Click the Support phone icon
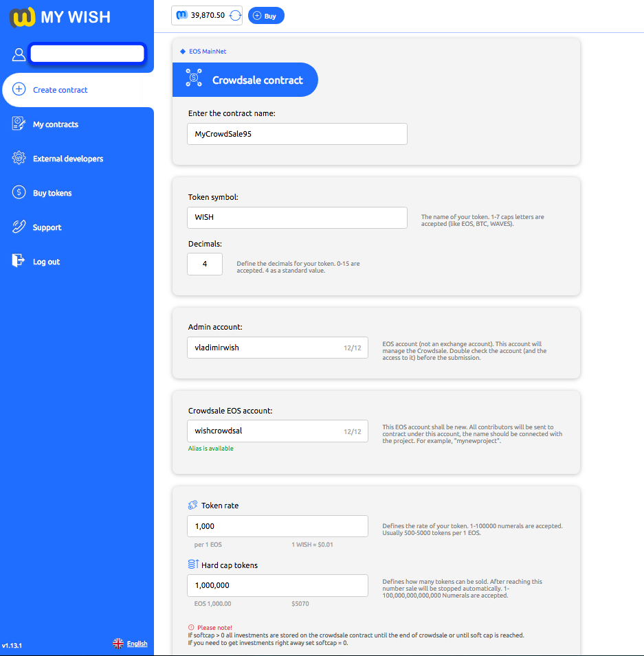This screenshot has height=656, width=644. pos(19,226)
